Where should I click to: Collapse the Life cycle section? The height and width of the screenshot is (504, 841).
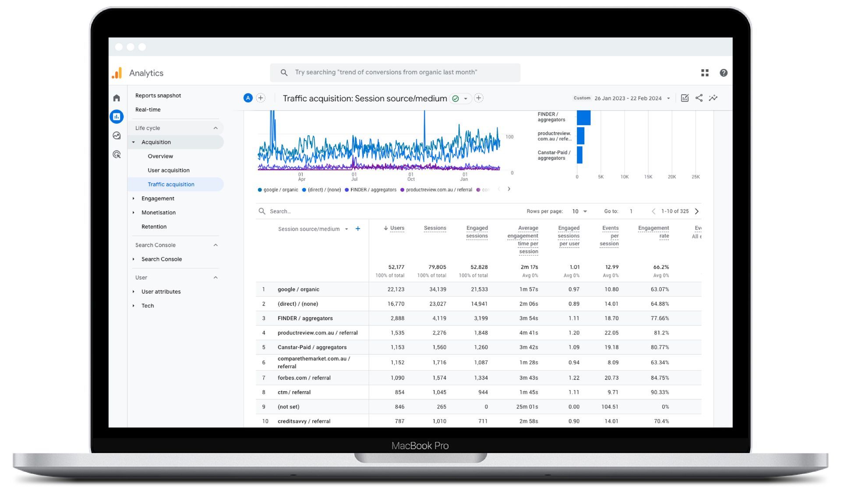[x=216, y=128]
